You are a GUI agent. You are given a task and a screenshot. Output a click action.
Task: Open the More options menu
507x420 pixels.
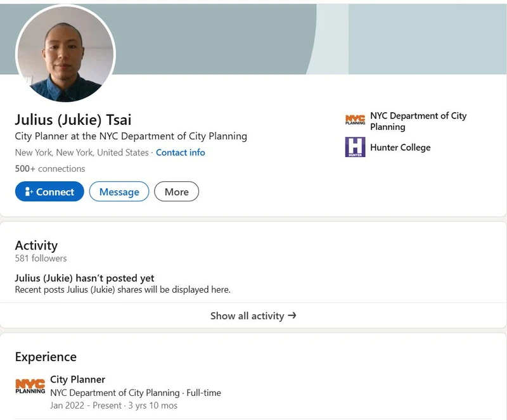click(176, 191)
